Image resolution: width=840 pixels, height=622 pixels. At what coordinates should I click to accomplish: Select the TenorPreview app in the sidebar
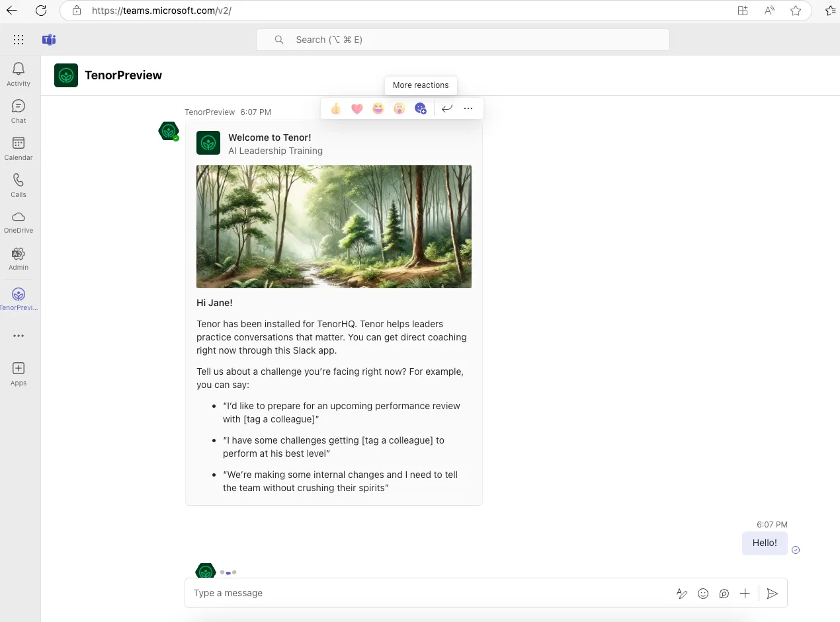(x=19, y=299)
